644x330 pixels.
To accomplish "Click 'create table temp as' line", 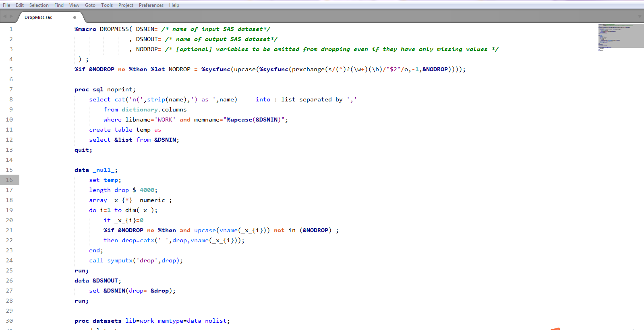I will click(125, 130).
